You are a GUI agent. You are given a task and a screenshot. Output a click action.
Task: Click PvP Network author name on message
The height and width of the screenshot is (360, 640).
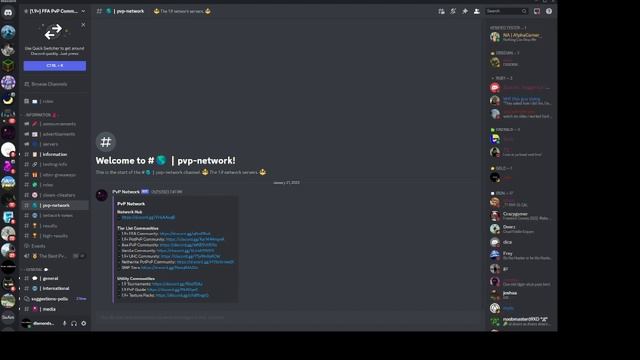pos(126,191)
